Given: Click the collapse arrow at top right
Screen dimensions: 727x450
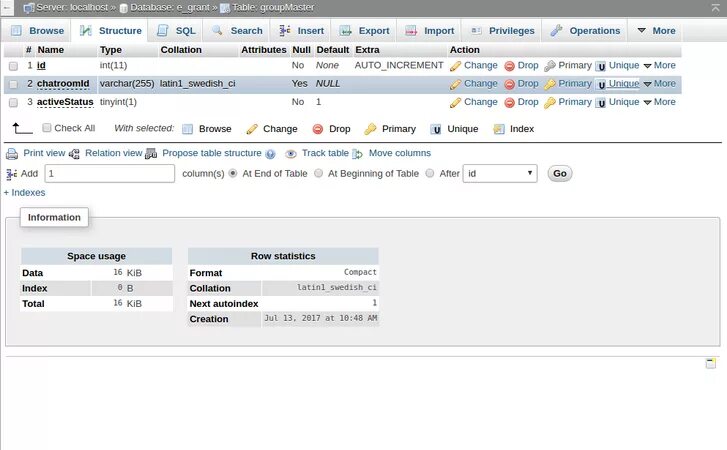Looking at the screenshot, I should (x=715, y=7).
